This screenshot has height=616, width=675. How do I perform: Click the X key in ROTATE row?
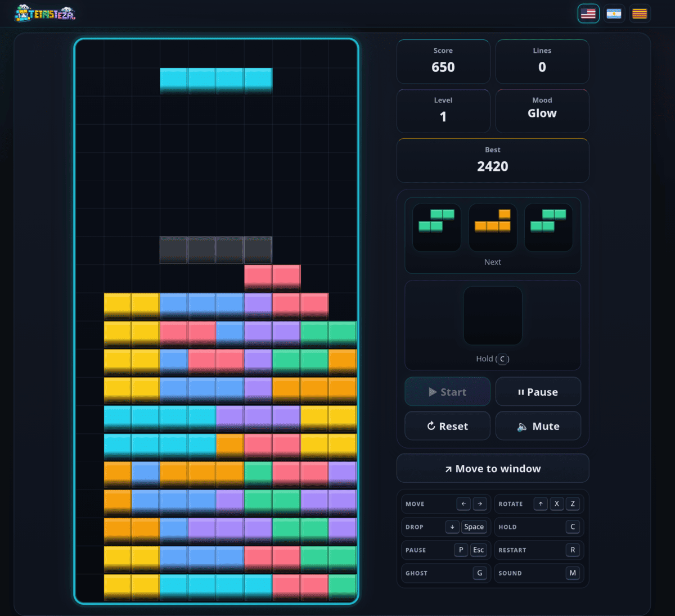click(557, 504)
